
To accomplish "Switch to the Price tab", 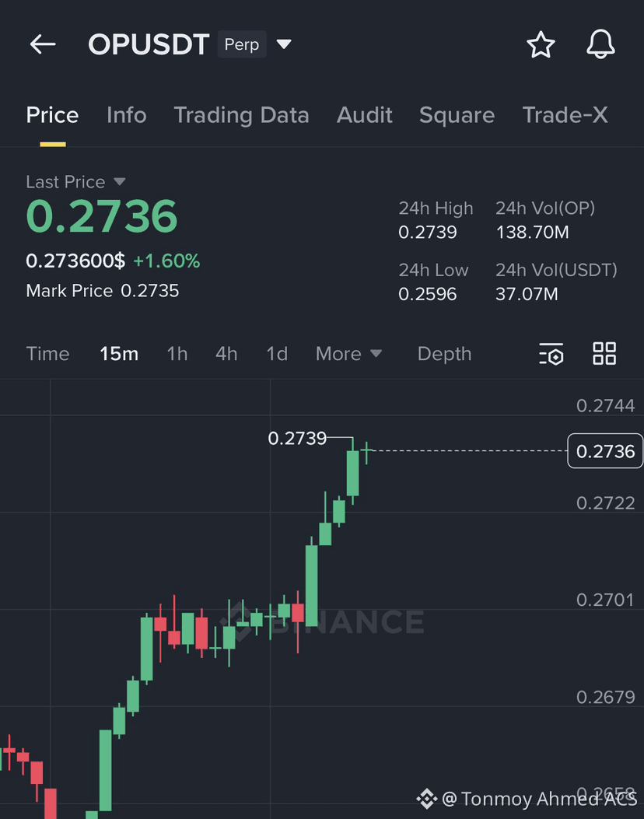I will click(x=52, y=115).
